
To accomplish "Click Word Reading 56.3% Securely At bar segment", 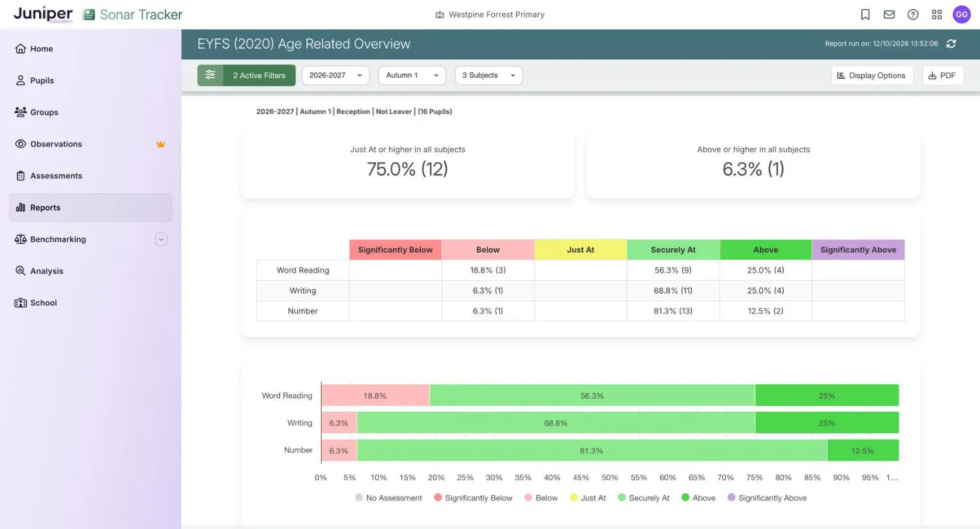I will click(592, 395).
